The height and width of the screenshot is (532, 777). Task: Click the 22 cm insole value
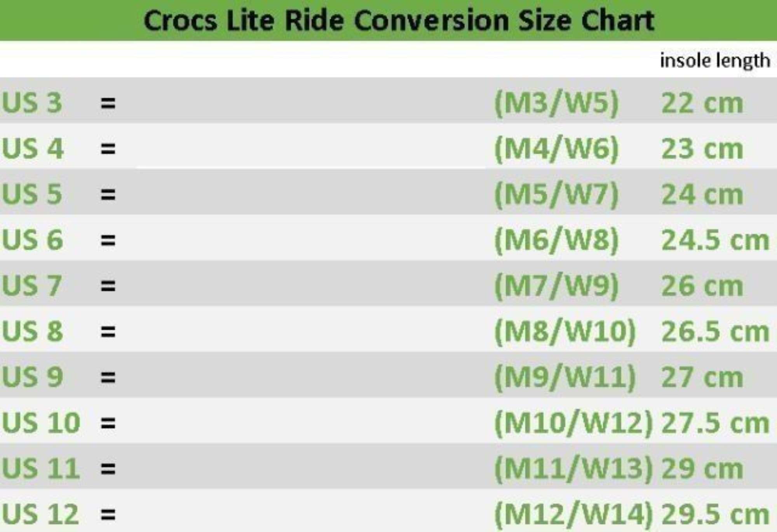[702, 103]
